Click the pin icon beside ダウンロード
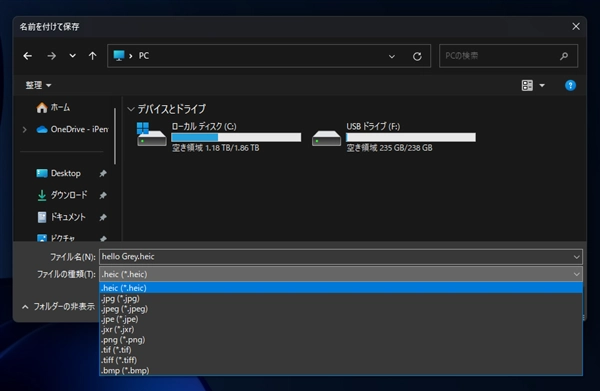 point(103,196)
